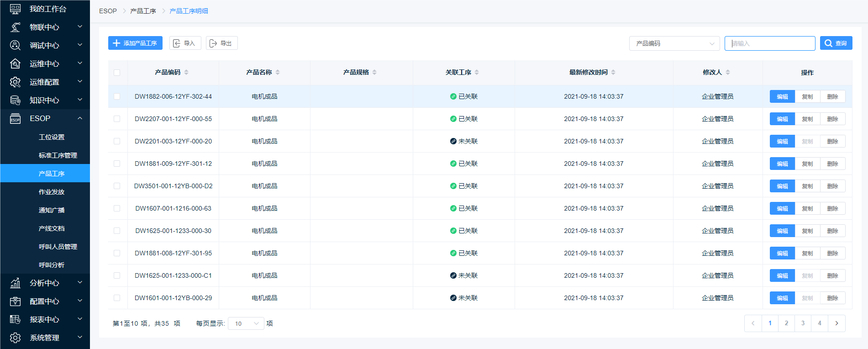Viewport: 868px width, 349px height.
Task: Check the row for DW1882-006-12YF-302-44
Action: pyautogui.click(x=117, y=96)
